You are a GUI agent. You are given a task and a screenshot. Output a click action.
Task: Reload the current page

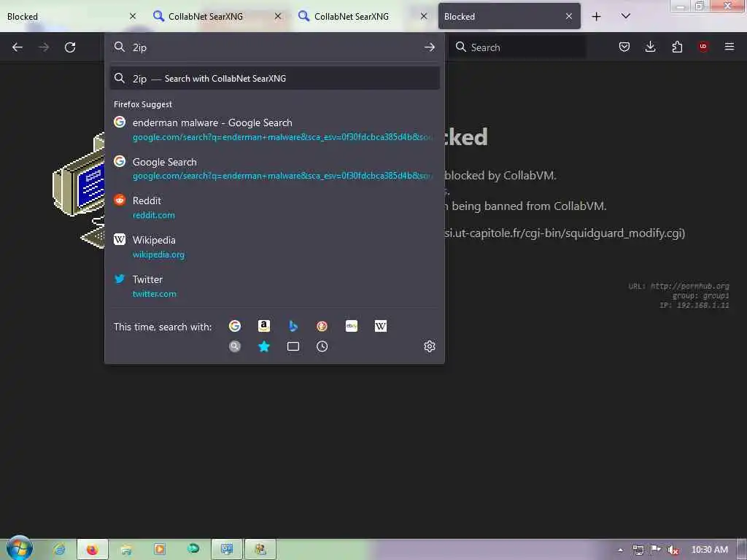point(70,47)
